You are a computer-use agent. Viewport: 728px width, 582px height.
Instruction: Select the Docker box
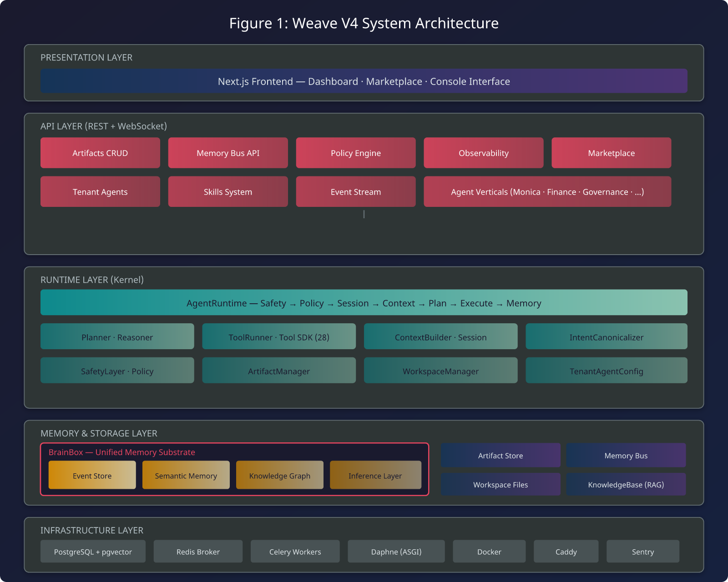[x=489, y=552]
